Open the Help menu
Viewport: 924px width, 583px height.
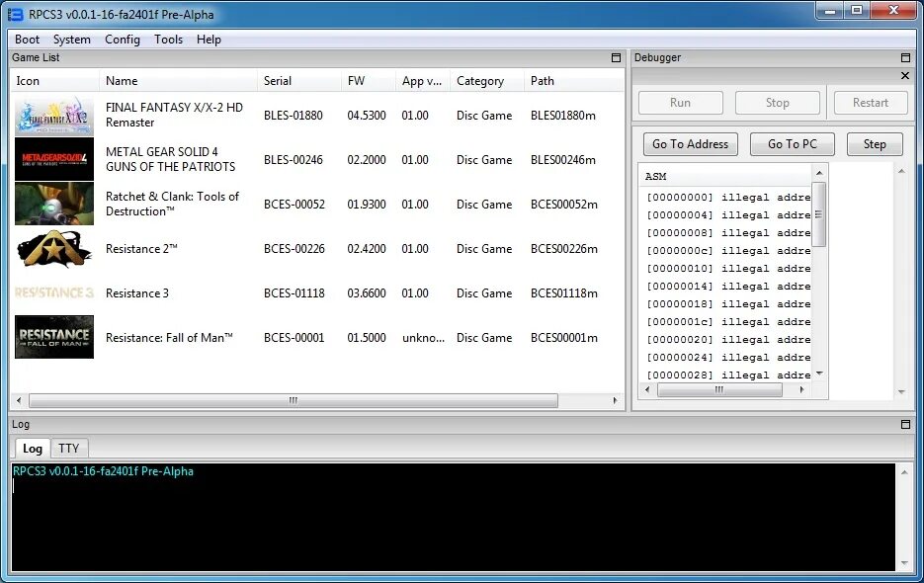click(x=209, y=40)
